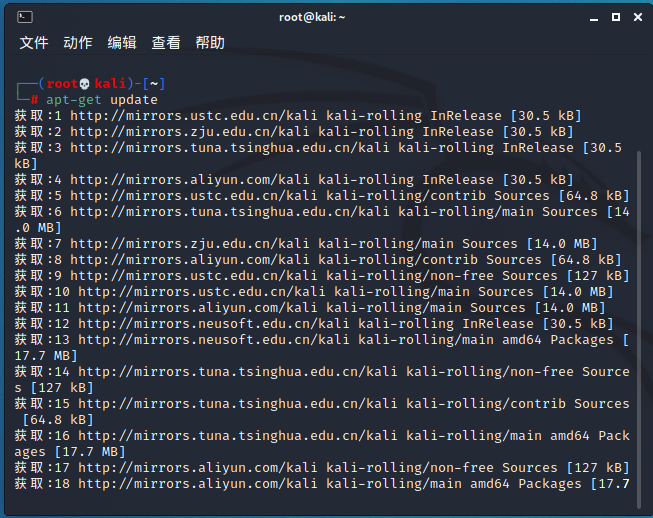Click the wrapped '17.7 MB]' text of line 13
This screenshot has width=653, height=518.
click(46, 356)
